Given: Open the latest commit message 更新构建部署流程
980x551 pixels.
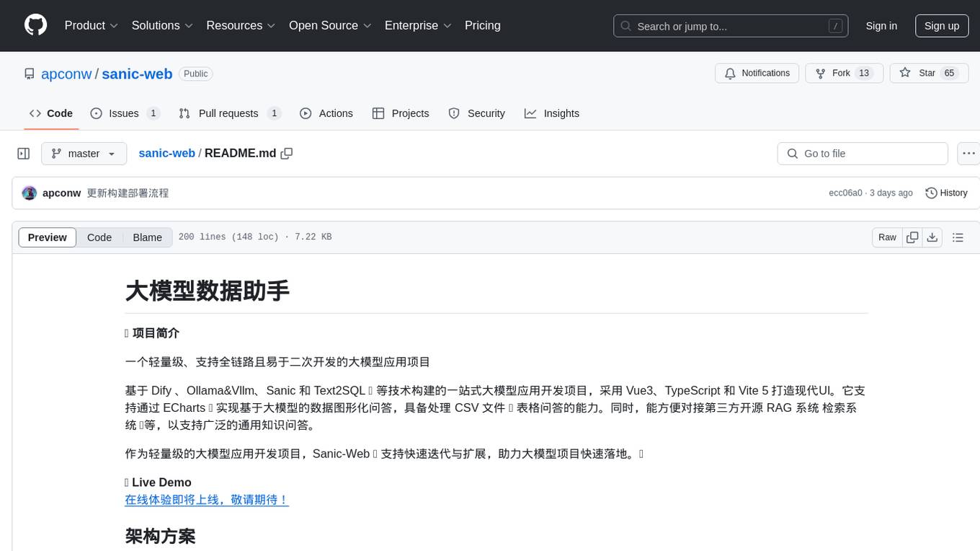Looking at the screenshot, I should [x=128, y=193].
